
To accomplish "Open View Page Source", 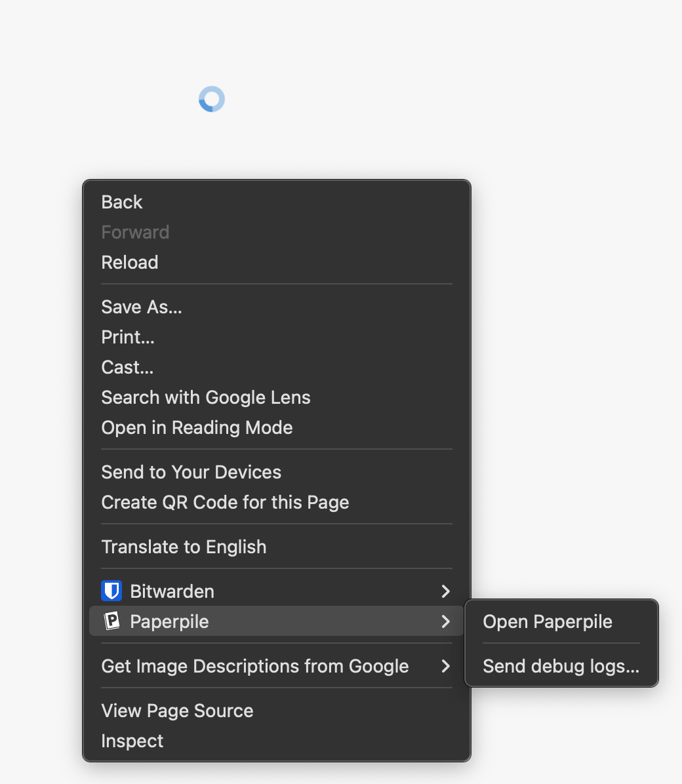I will [x=177, y=711].
